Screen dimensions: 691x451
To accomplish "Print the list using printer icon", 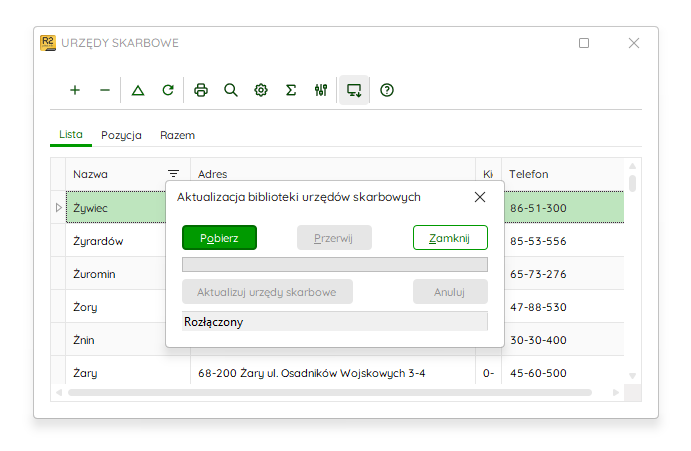I will point(201,90).
